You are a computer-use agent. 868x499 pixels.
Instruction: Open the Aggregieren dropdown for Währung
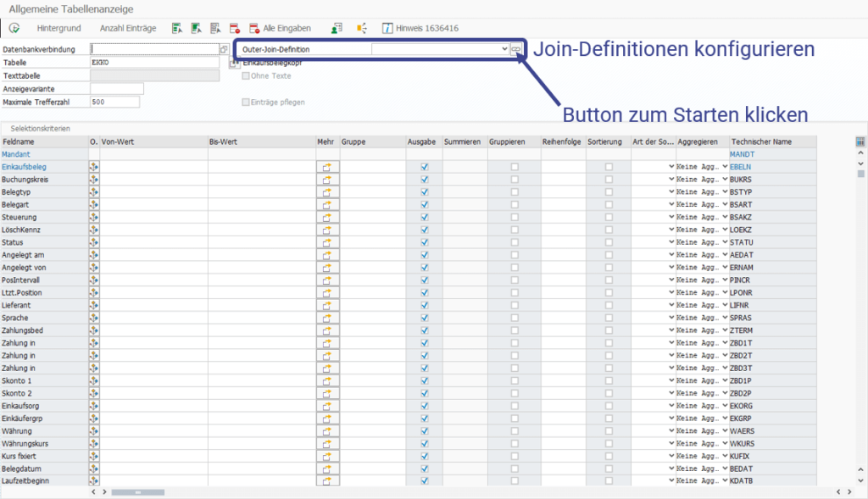[725, 430]
